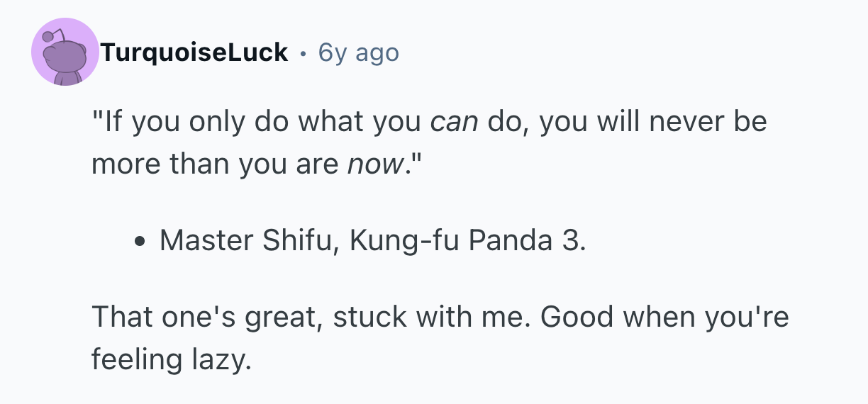This screenshot has height=404, width=868.
Task: Click the "feeling lazy." text
Action: [171, 360]
